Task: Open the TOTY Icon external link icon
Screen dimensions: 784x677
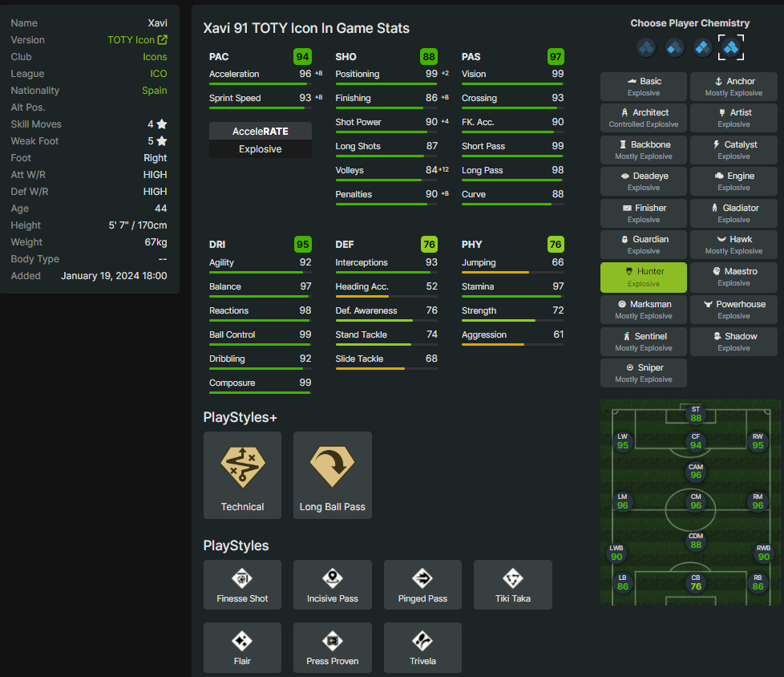Action: click(162, 39)
